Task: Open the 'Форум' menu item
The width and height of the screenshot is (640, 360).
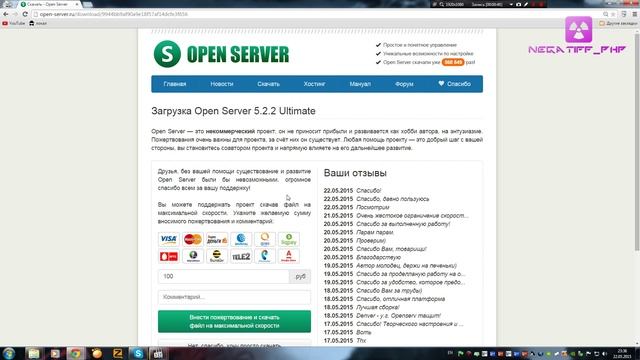Action: point(404,84)
